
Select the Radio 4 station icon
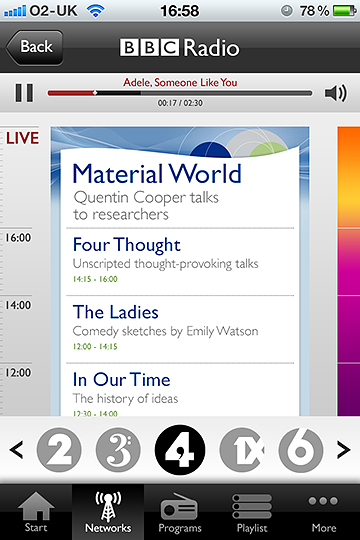pyautogui.click(x=180, y=450)
